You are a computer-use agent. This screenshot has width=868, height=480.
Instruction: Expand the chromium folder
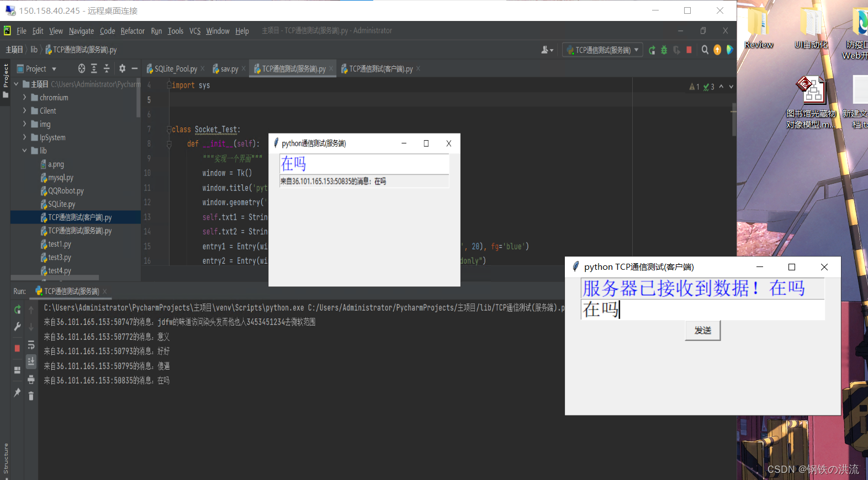(24, 97)
